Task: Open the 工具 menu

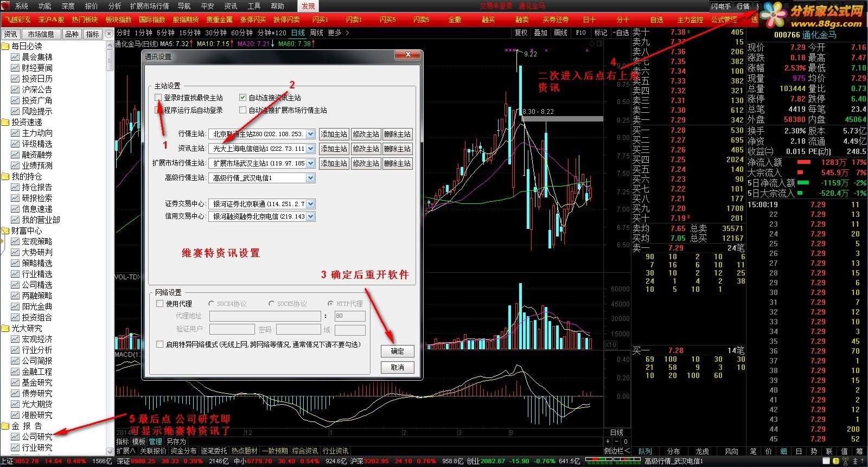Action: pos(254,6)
